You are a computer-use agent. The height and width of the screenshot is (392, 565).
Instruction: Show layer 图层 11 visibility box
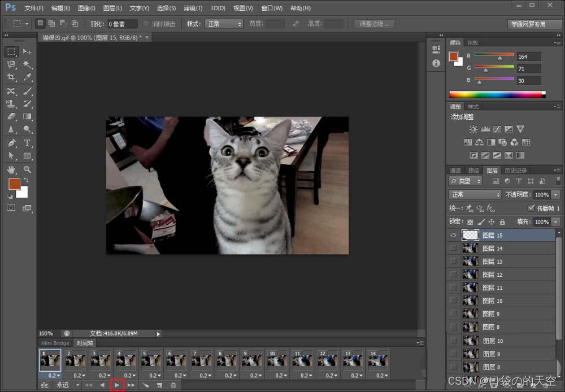453,288
